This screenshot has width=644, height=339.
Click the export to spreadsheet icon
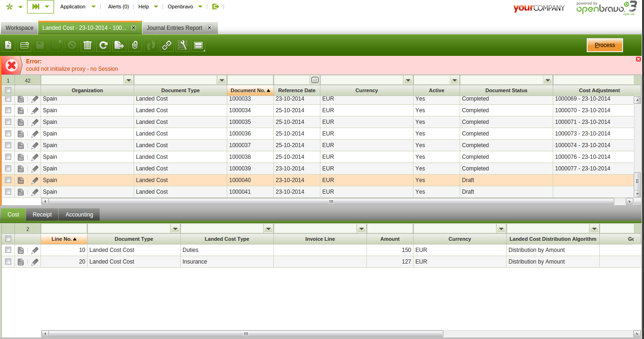[x=119, y=45]
